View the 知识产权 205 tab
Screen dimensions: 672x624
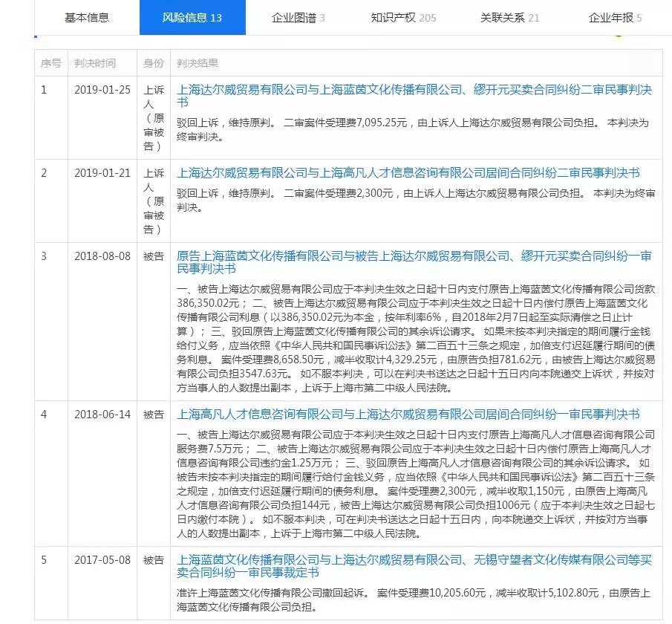click(401, 17)
